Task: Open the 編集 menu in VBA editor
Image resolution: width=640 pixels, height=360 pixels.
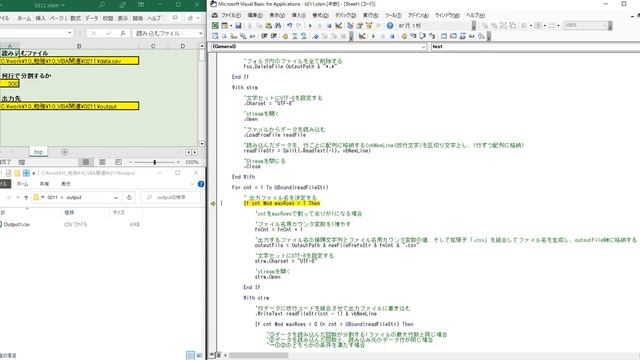Action: coord(255,15)
